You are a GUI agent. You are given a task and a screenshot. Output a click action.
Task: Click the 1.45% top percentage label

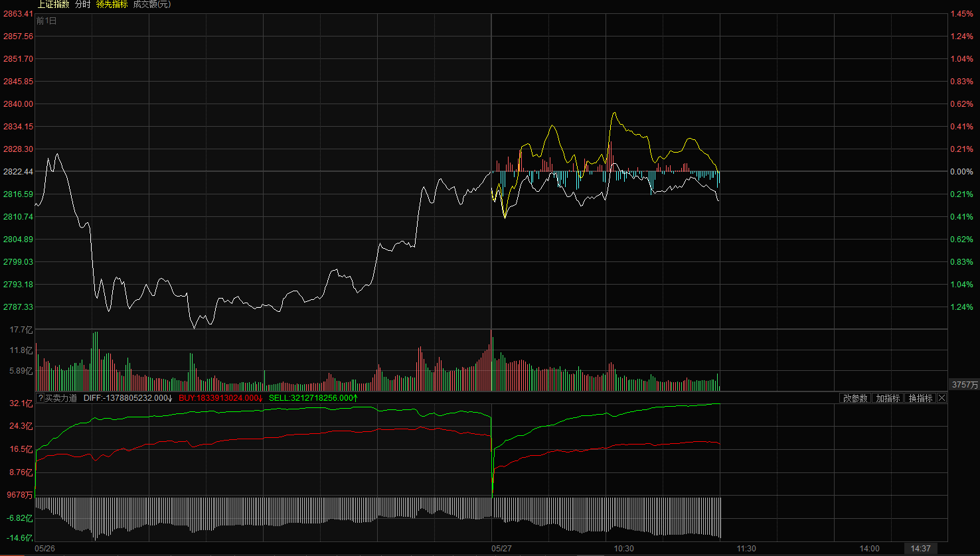(x=961, y=14)
